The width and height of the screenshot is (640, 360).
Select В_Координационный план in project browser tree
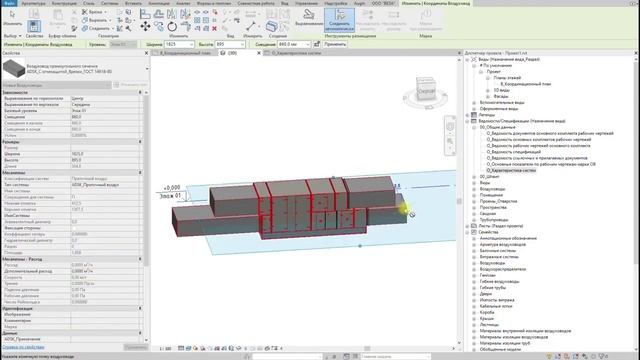[x=526, y=84]
